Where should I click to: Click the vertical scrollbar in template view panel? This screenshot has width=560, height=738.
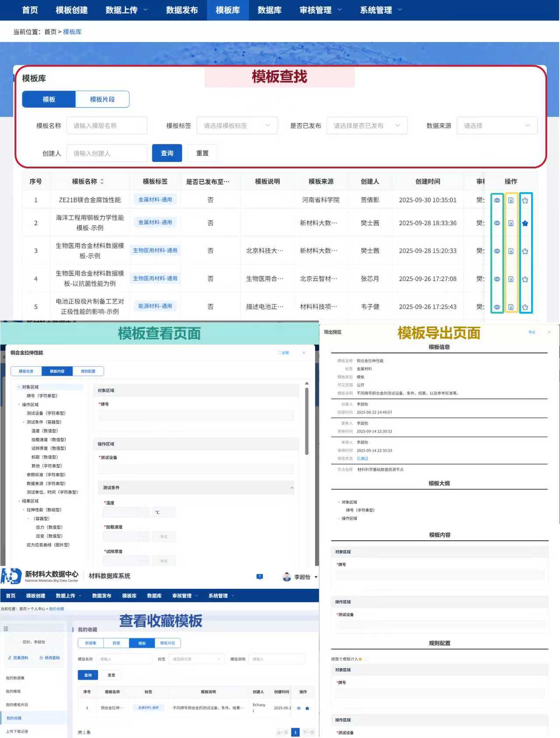[307, 420]
